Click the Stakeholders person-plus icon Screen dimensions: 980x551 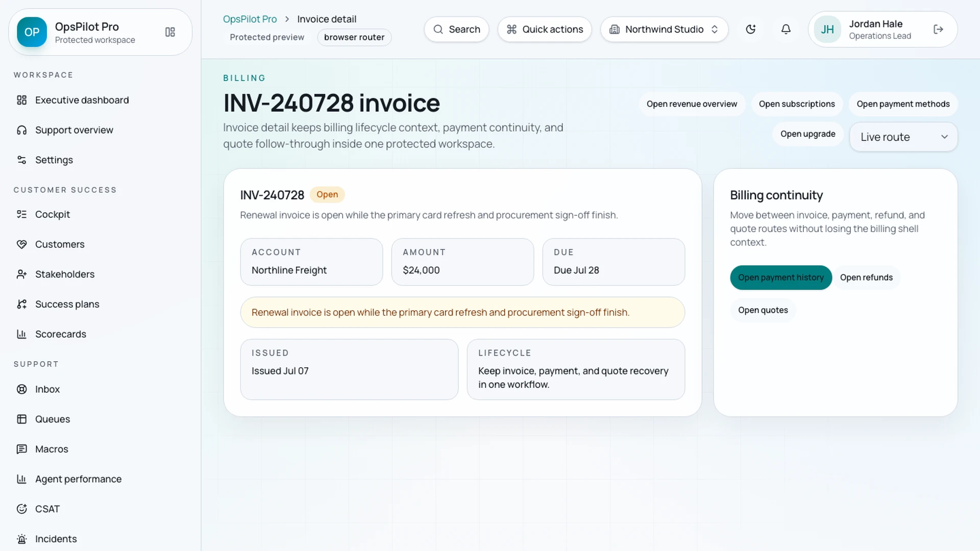pyautogui.click(x=21, y=274)
